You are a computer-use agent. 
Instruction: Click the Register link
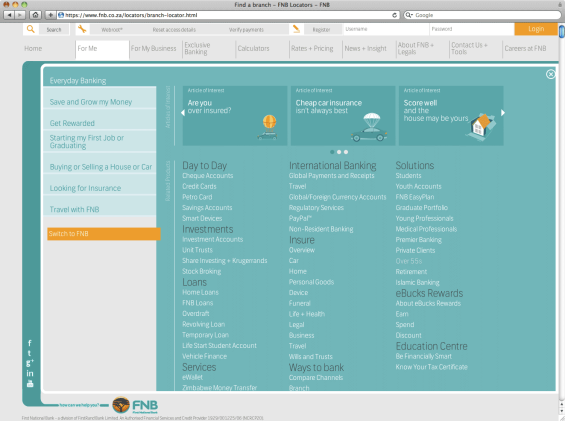tap(321, 30)
